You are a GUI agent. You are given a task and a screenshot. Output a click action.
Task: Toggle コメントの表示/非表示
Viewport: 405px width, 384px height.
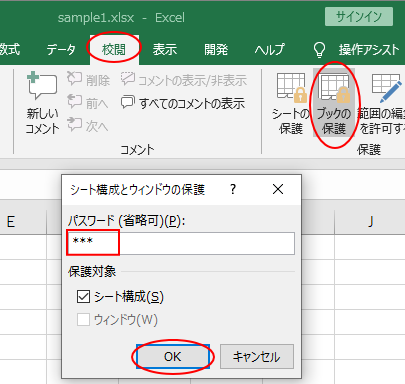183,80
